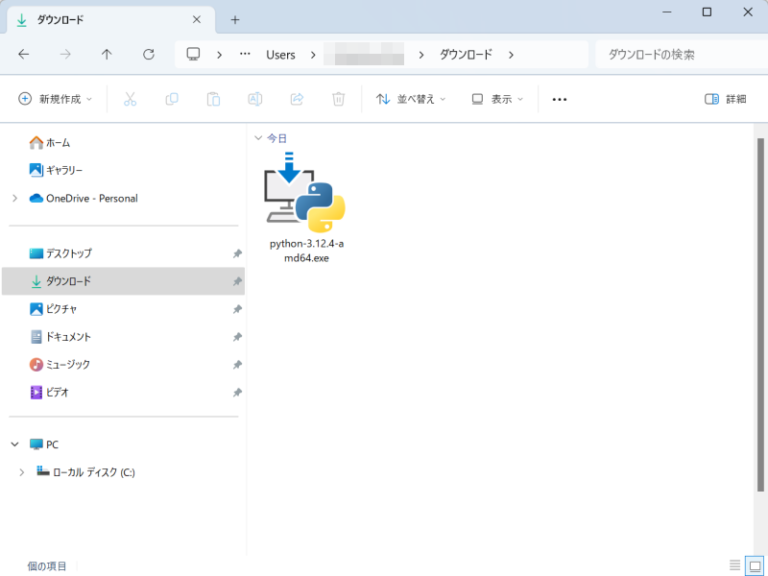Image resolution: width=768 pixels, height=576 pixels.
Task: Switch to large icons view in status bar
Action: (754, 566)
